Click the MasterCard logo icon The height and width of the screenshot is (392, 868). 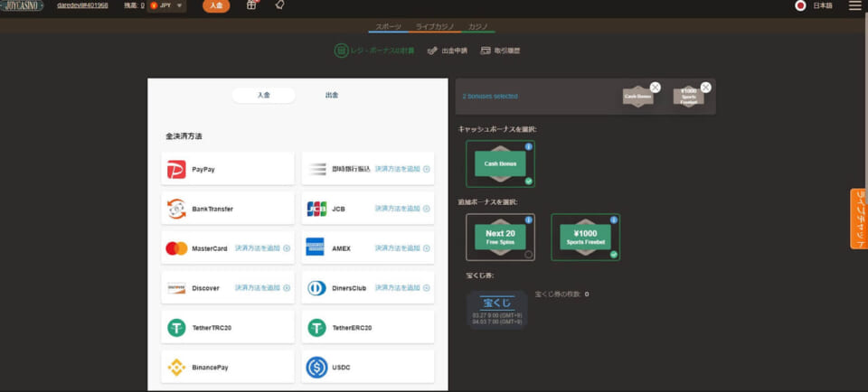click(176, 248)
